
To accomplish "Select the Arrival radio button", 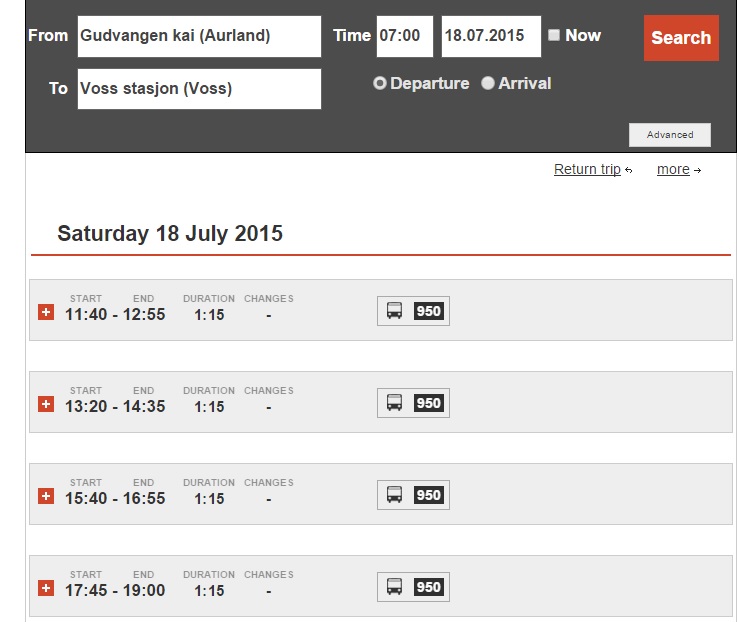I will (488, 84).
